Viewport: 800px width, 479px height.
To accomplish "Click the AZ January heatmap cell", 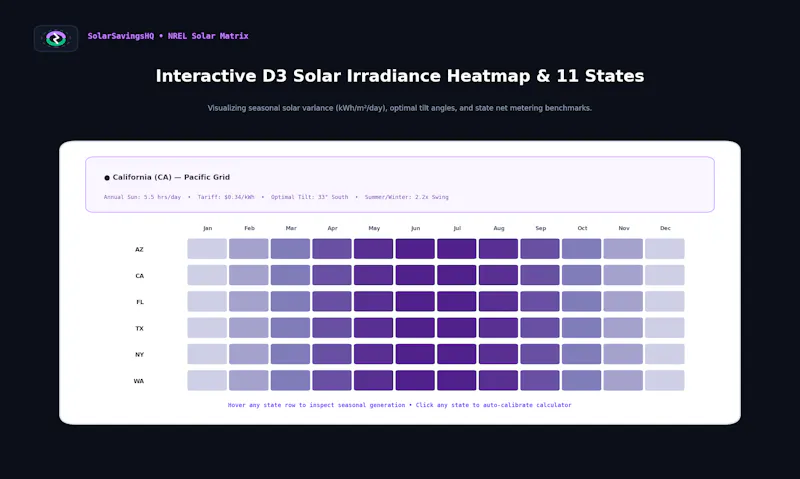I will click(x=207, y=249).
